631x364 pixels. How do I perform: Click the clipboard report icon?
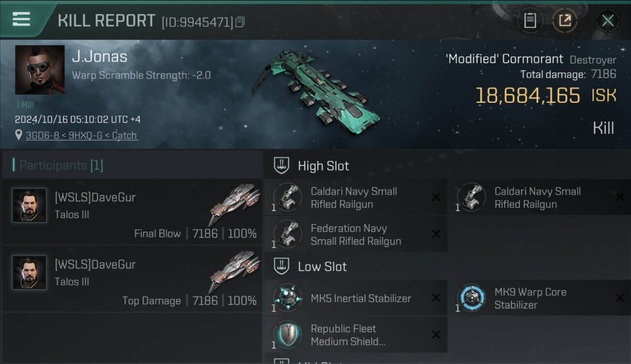[530, 20]
